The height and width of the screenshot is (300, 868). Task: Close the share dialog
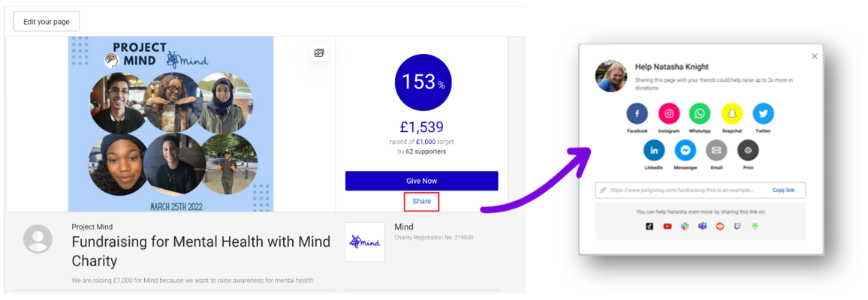tap(815, 56)
